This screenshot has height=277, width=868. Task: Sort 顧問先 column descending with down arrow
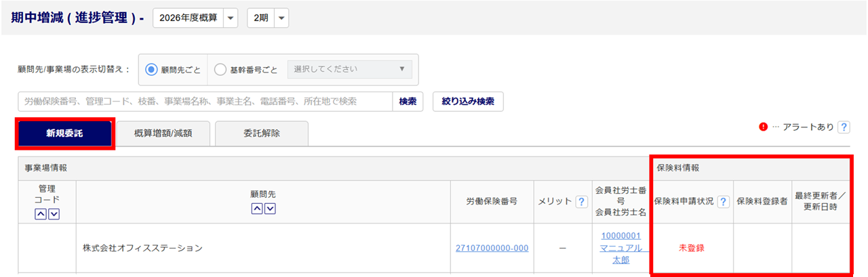(269, 208)
